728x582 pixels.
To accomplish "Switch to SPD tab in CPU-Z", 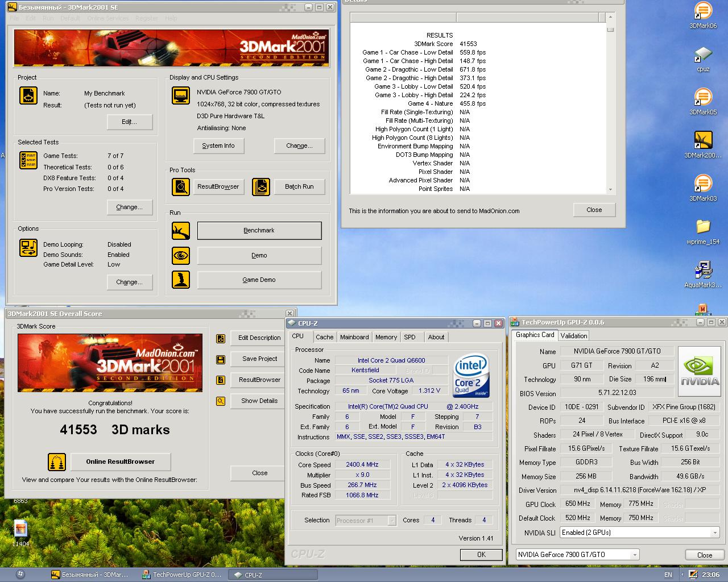I will [409, 337].
